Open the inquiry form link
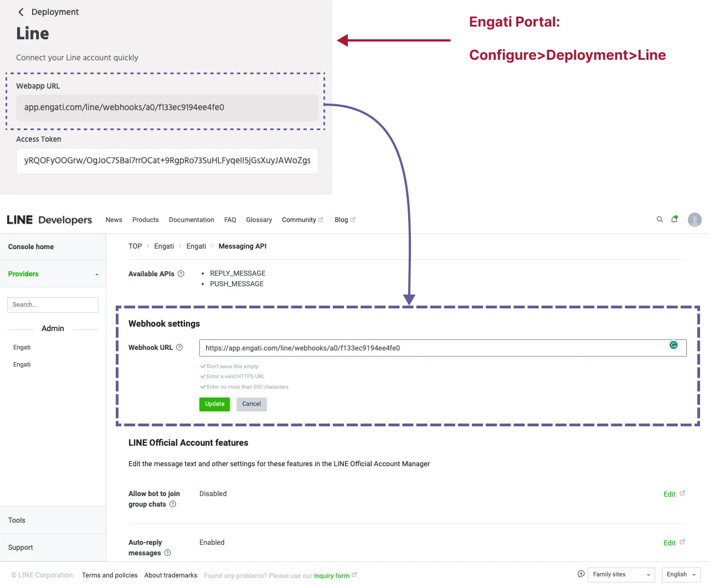Screen dimensions: 720x588 pos(335,576)
